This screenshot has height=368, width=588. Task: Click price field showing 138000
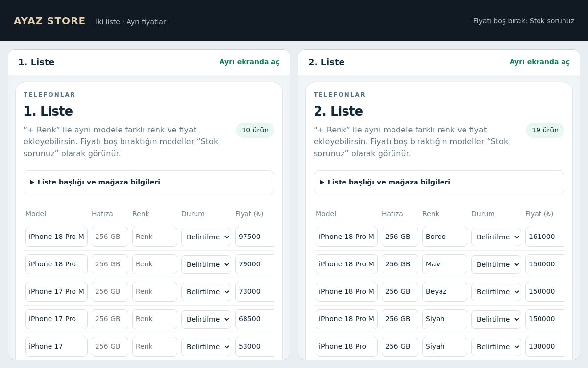click(x=545, y=346)
